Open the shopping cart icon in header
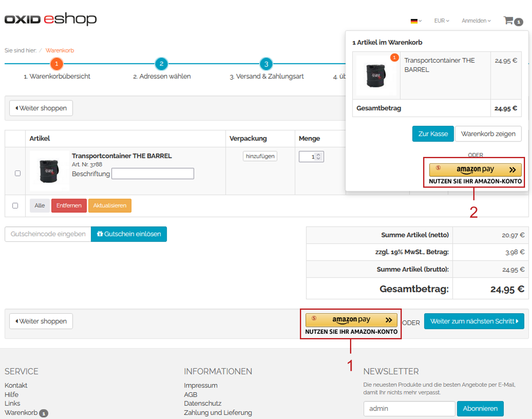532x419 pixels. pos(509,21)
